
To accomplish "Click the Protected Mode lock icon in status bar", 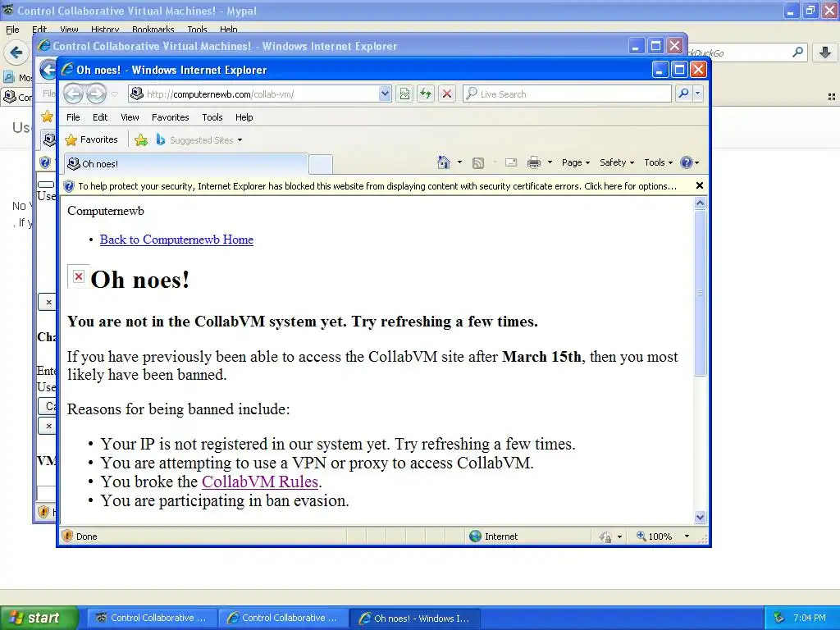I will [605, 536].
